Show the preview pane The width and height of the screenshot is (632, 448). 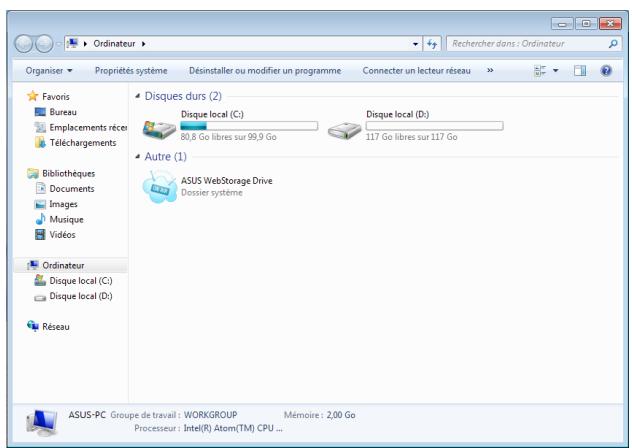(580, 71)
